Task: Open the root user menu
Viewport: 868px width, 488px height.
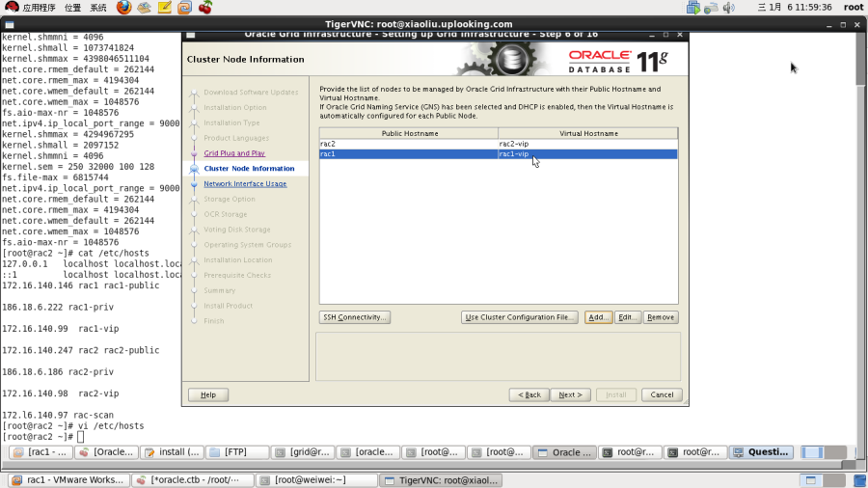Action: tap(854, 7)
